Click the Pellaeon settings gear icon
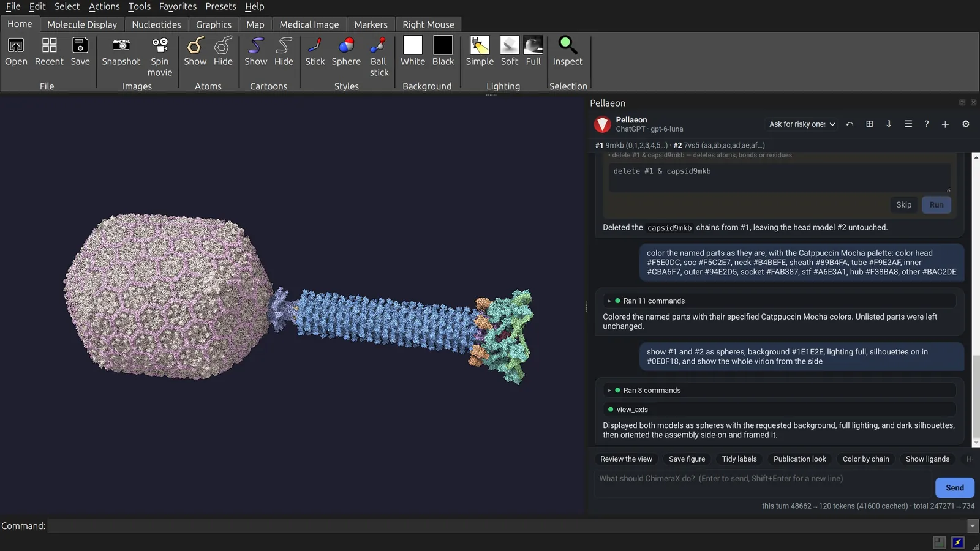The width and height of the screenshot is (980, 551). (x=966, y=124)
